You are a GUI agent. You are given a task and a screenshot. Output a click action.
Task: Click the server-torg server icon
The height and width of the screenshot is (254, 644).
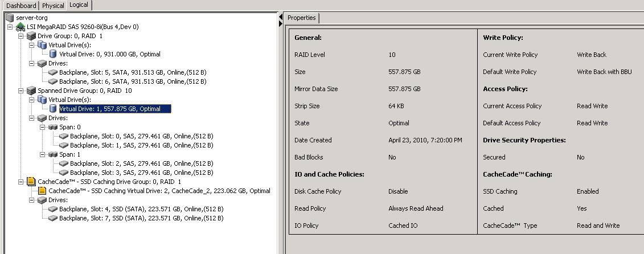(9, 18)
